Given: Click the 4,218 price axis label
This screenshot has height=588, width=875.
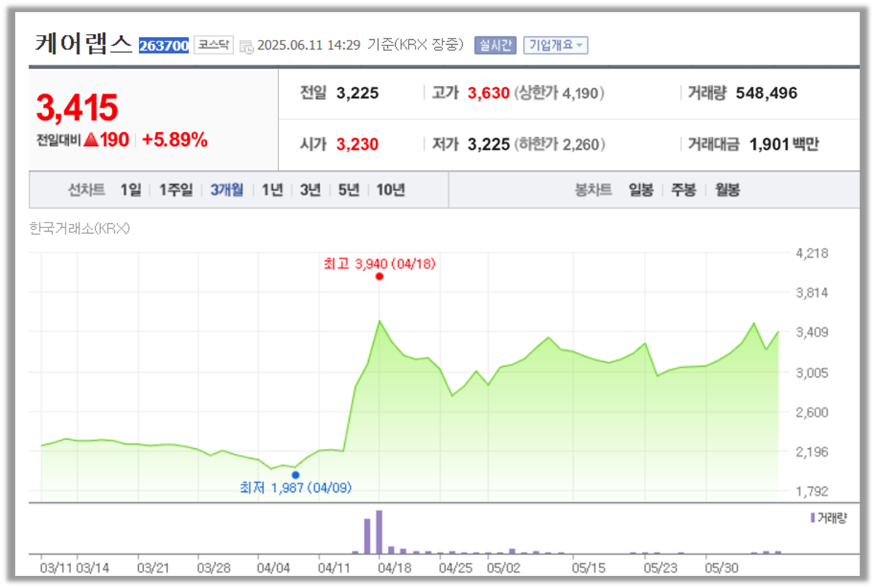Looking at the screenshot, I should tap(812, 253).
